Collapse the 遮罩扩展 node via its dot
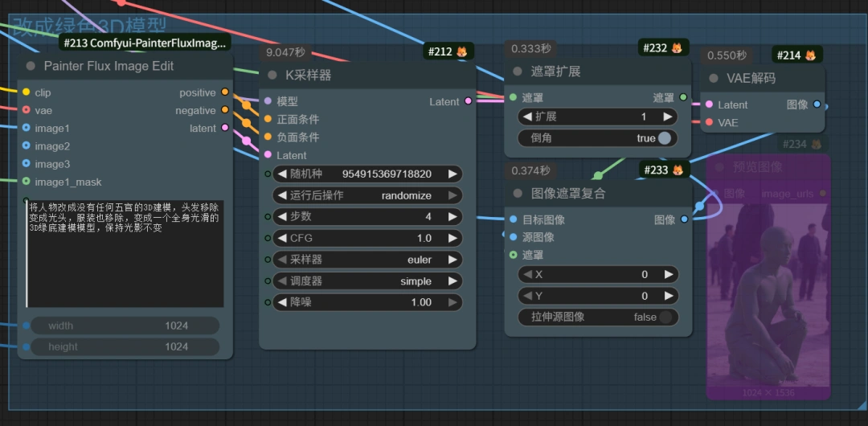This screenshot has height=426, width=868. pos(517,72)
